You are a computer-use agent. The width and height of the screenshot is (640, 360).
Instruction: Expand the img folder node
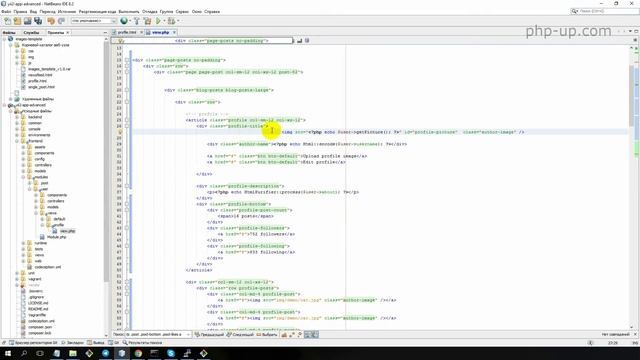[17, 57]
